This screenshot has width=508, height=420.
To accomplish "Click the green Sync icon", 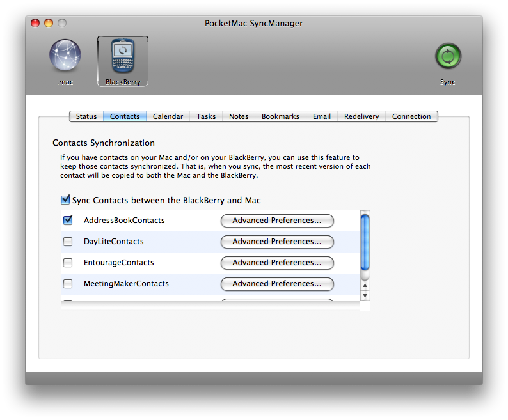I will click(x=448, y=56).
